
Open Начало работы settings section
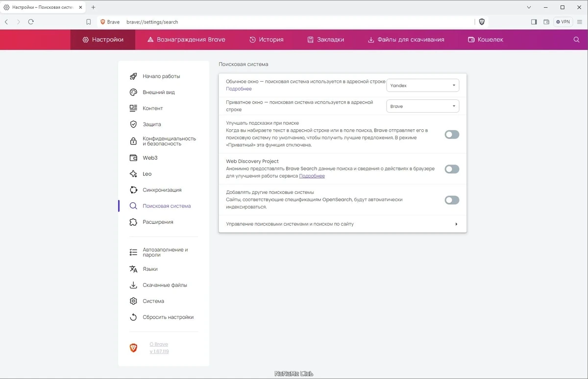click(161, 76)
